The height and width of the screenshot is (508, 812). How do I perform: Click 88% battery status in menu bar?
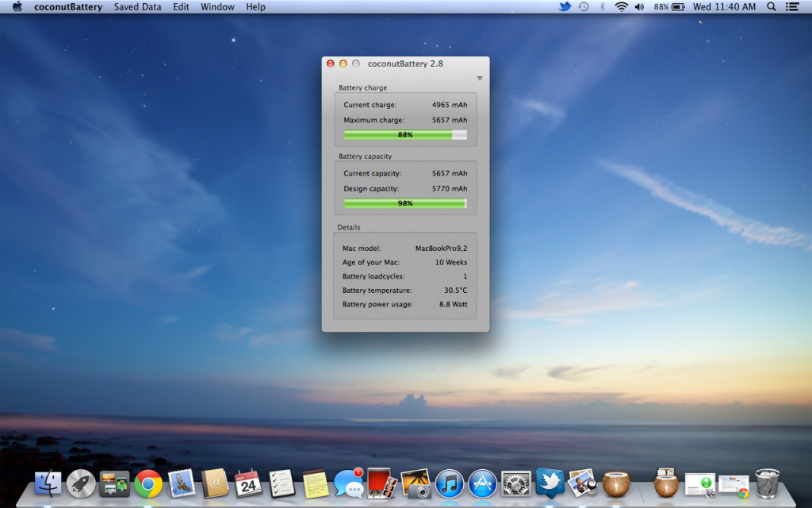tap(669, 6)
